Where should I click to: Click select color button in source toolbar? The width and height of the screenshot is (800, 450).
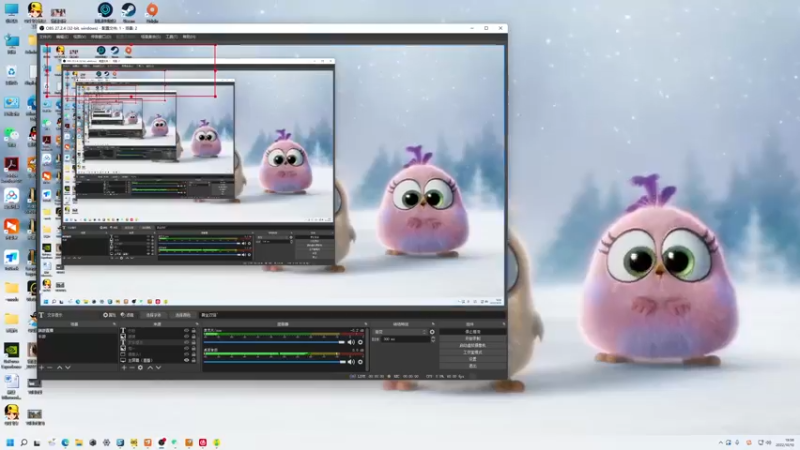pyautogui.click(x=183, y=315)
